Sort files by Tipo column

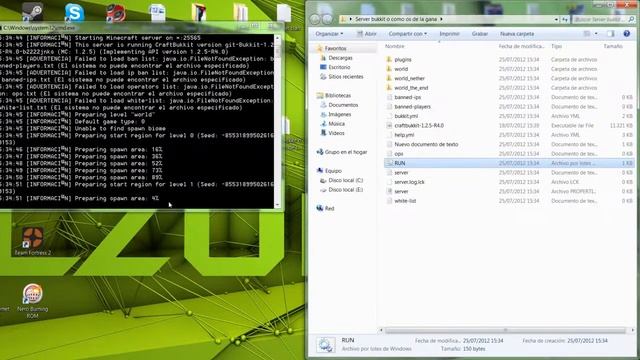coord(556,46)
